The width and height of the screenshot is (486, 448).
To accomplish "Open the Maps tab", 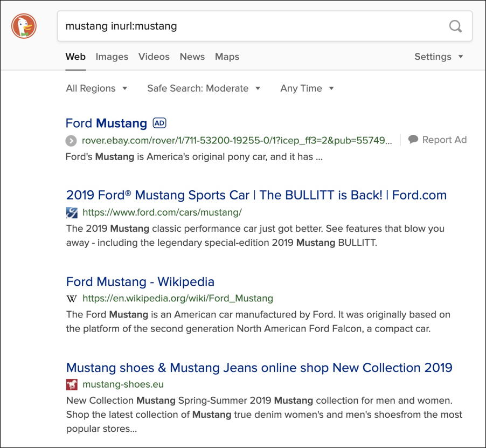I will (227, 57).
